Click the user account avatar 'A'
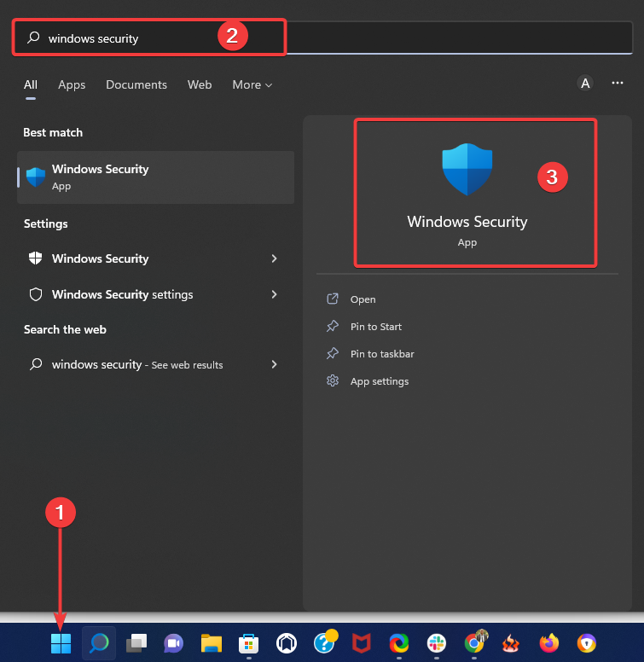 point(585,83)
